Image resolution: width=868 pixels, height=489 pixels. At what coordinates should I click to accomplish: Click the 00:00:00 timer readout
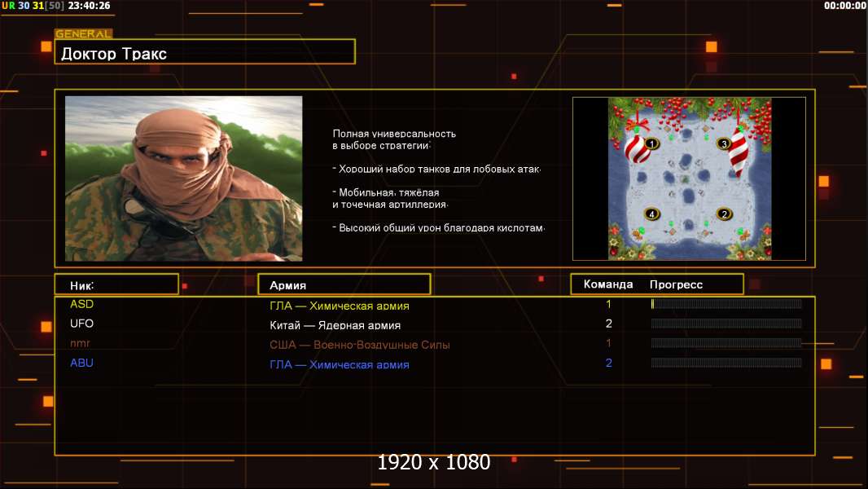(844, 6)
